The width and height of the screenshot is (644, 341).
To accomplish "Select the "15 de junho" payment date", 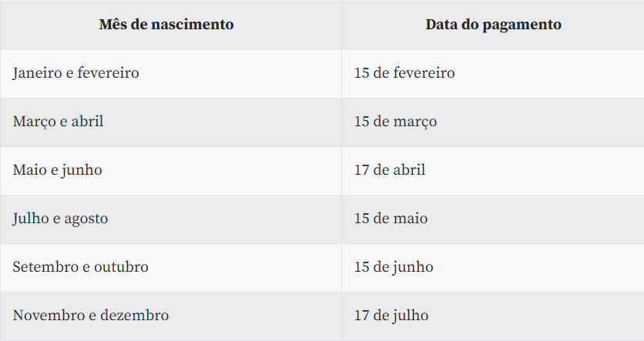I will (394, 267).
